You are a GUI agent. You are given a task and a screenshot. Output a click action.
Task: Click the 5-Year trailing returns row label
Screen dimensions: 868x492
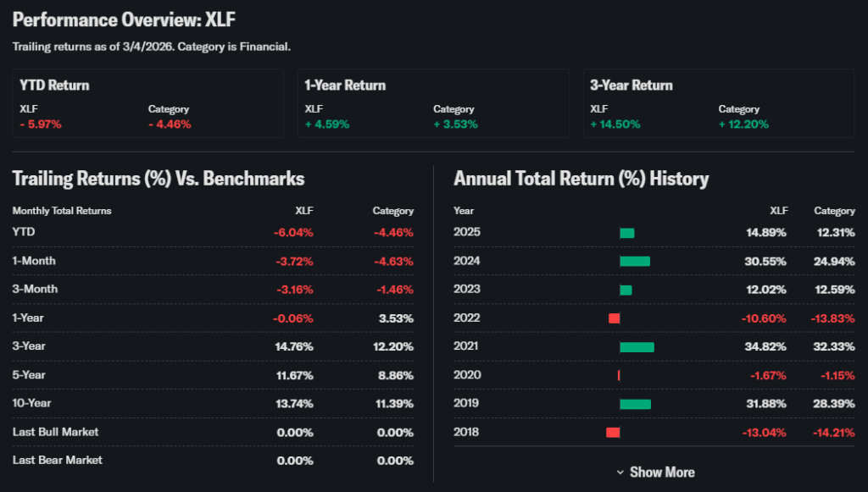click(28, 375)
